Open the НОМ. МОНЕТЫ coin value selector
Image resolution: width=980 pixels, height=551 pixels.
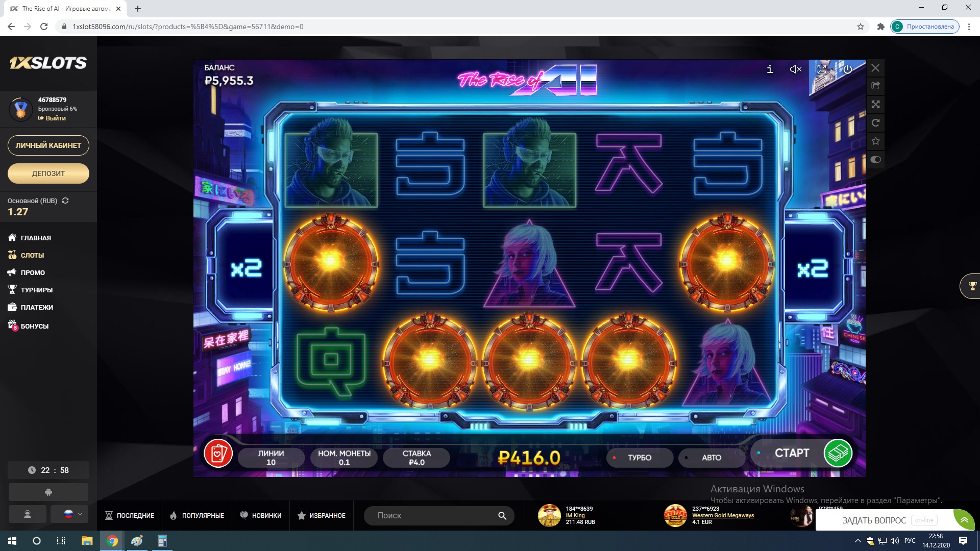[344, 458]
